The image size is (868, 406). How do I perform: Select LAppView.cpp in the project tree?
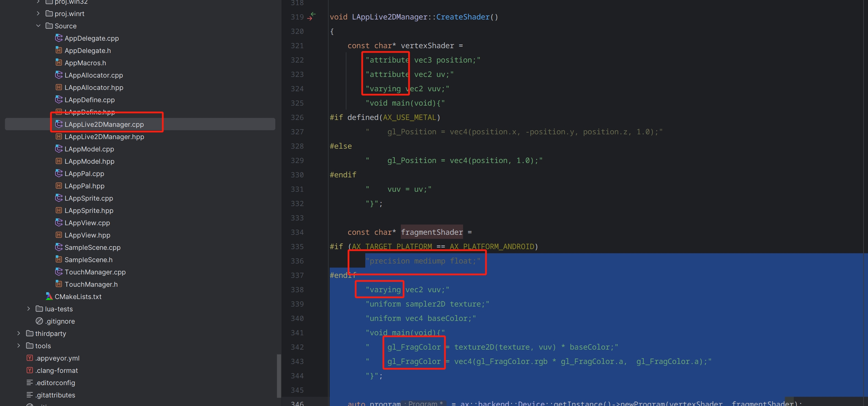click(x=87, y=222)
